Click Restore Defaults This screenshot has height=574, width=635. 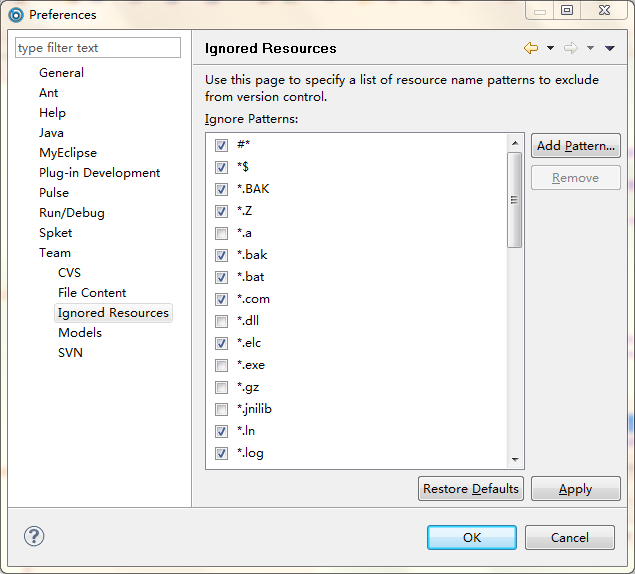click(x=471, y=489)
